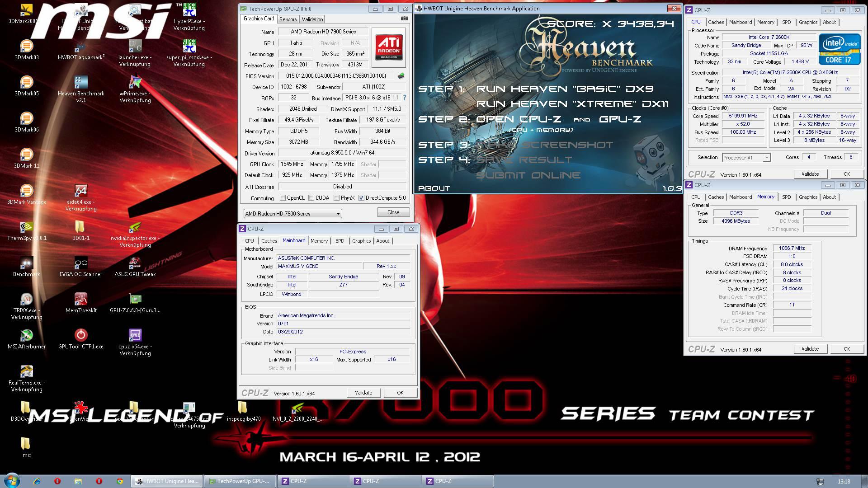The image size is (868, 488).
Task: Open Caches tab in top CPU-Z window
Action: [x=716, y=22]
